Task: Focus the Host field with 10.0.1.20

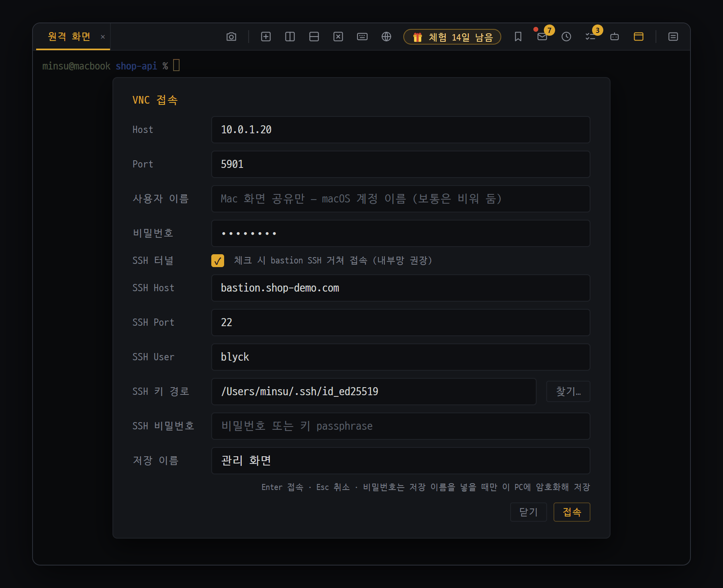Action: (x=400, y=130)
